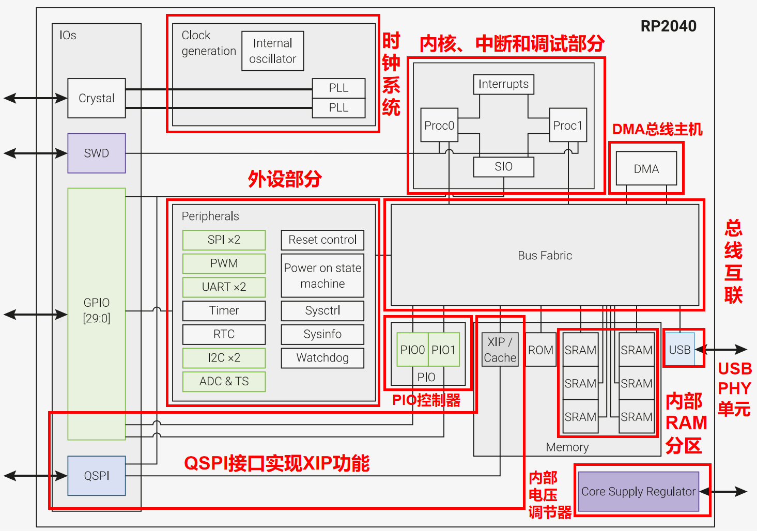The height and width of the screenshot is (532, 757).
Task: Click the Proc1 core block
Action: 568,126
